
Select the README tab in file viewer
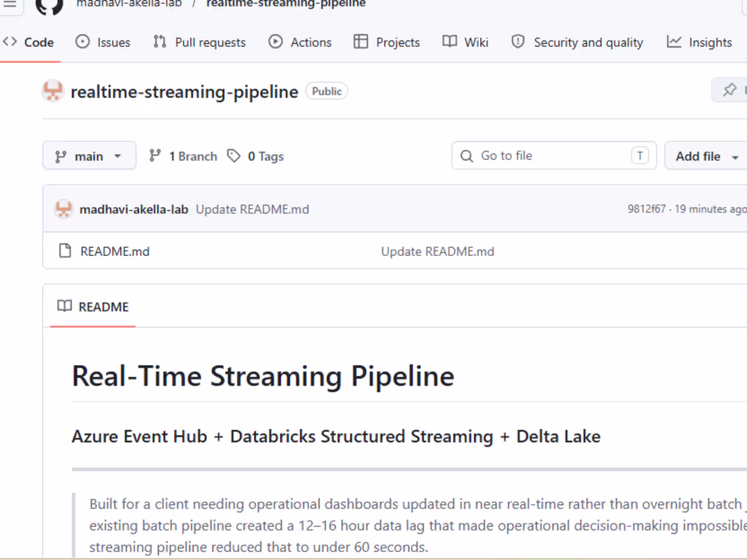click(93, 307)
